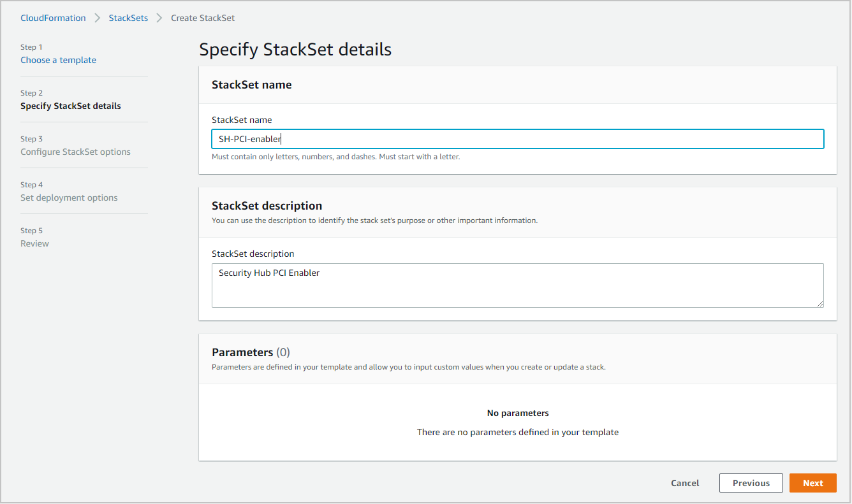Jump to Set deployment options step

(69, 198)
